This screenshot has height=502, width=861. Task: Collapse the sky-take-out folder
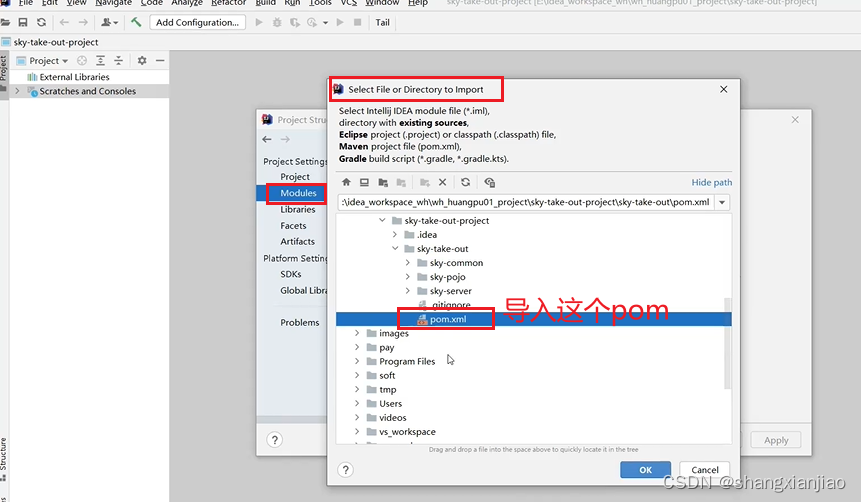[x=395, y=249]
